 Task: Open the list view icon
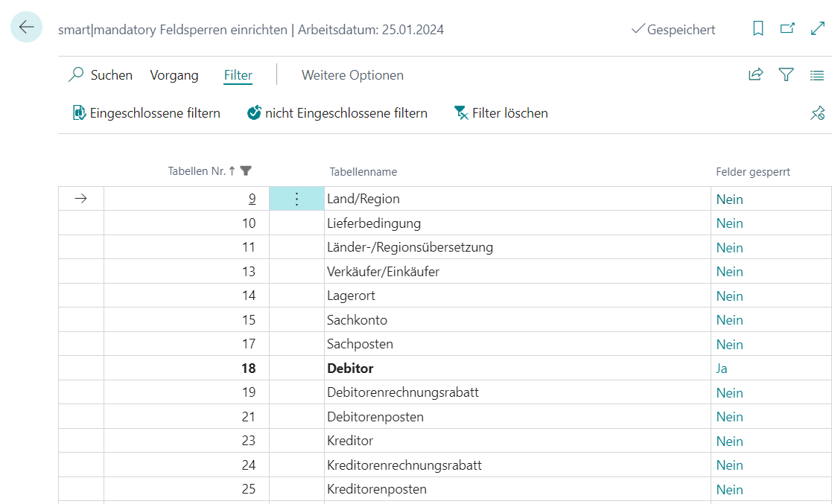click(817, 75)
